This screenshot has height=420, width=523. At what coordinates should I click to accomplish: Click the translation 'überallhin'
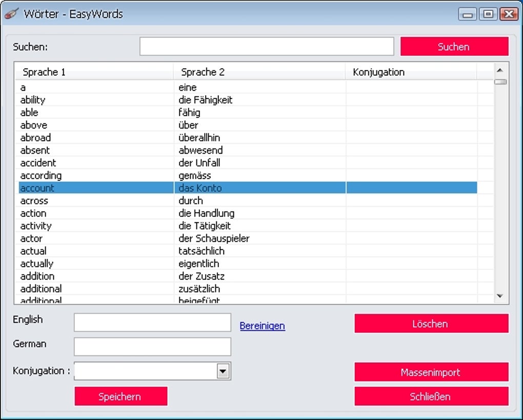pyautogui.click(x=199, y=138)
